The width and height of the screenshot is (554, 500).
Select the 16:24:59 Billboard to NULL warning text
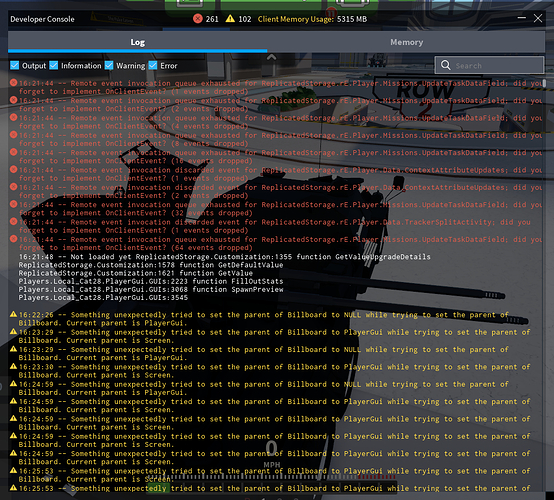click(264, 388)
